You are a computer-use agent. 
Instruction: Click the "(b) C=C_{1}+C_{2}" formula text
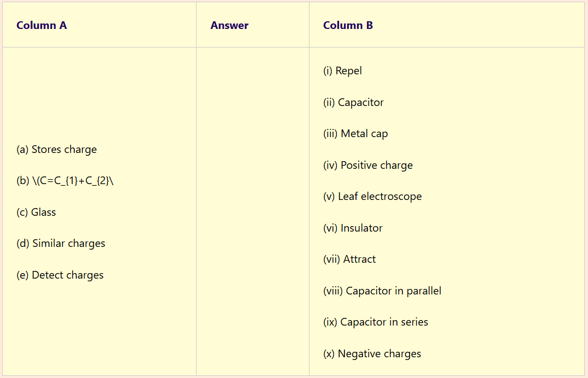[x=65, y=181]
